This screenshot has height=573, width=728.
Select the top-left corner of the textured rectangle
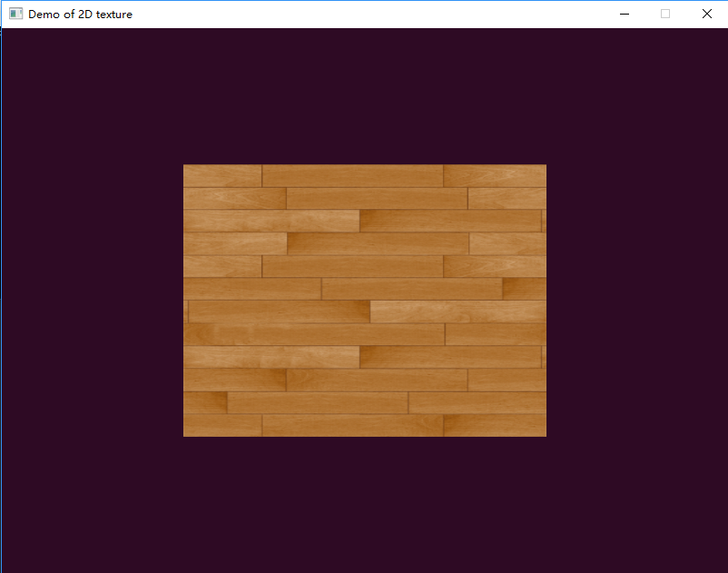pyautogui.click(x=185, y=166)
